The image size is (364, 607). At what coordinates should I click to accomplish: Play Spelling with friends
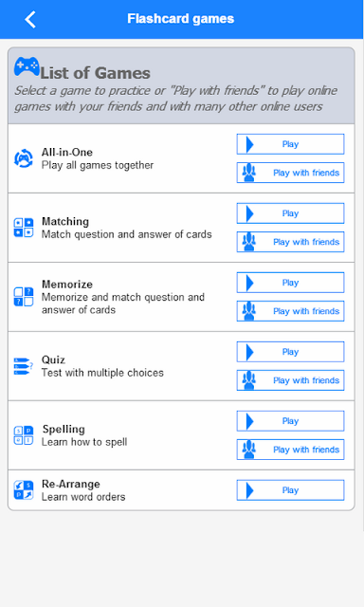point(290,450)
